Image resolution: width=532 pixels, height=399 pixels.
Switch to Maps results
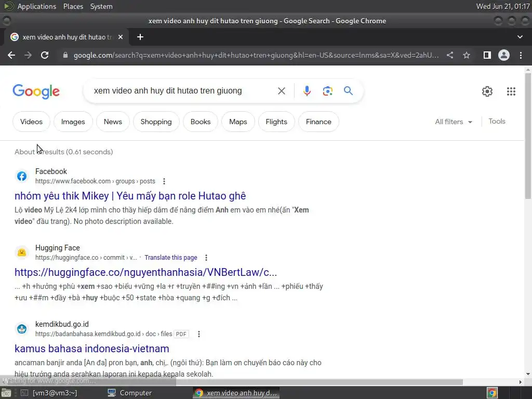pos(238,122)
